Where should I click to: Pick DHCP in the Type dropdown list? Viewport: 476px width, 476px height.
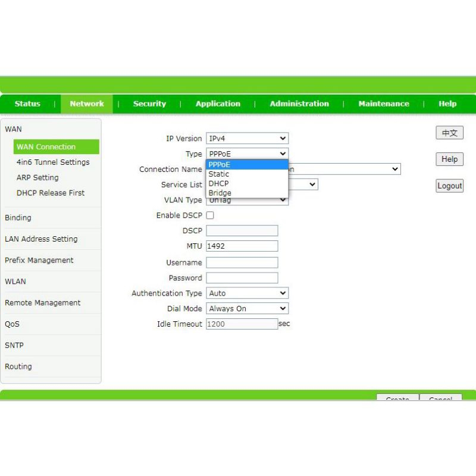click(x=219, y=184)
